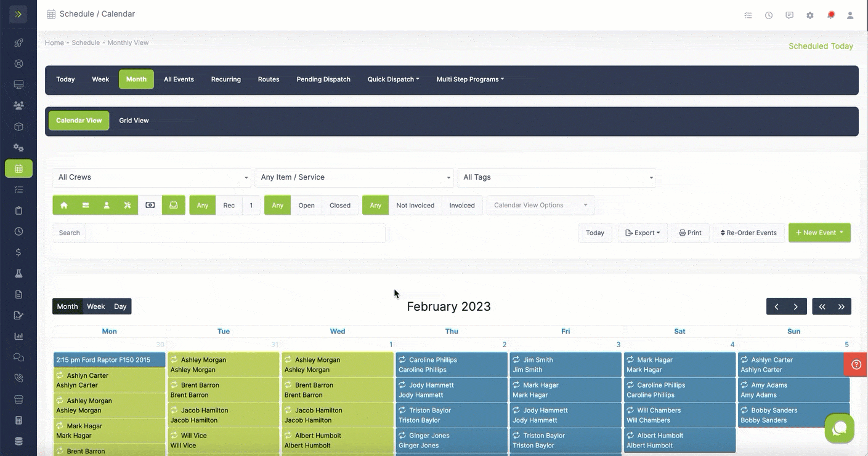Screen dimensions: 868x456
Task: Select the Invoiced filter button
Action: coord(462,206)
